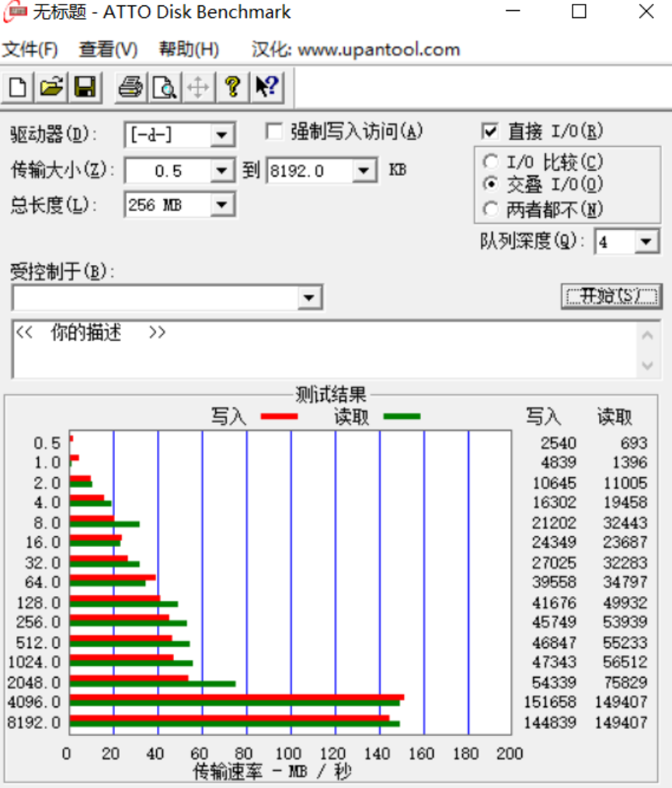
Task: Open an existing benchmark result
Action: point(50,87)
